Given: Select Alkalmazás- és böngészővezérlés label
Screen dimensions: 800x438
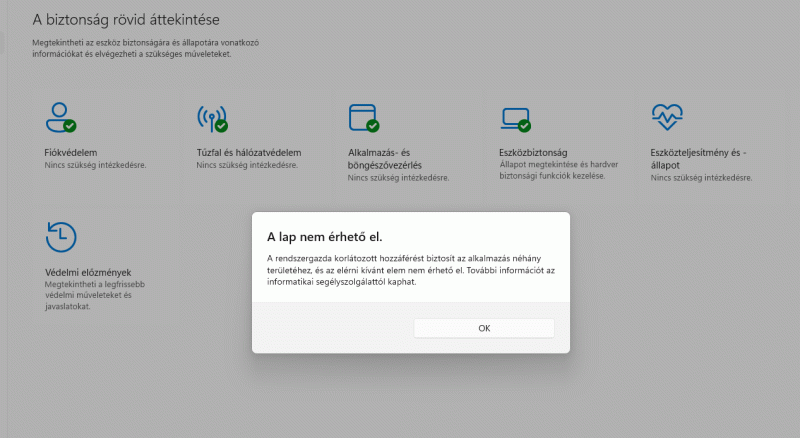Looking at the screenshot, I should pos(385,159).
